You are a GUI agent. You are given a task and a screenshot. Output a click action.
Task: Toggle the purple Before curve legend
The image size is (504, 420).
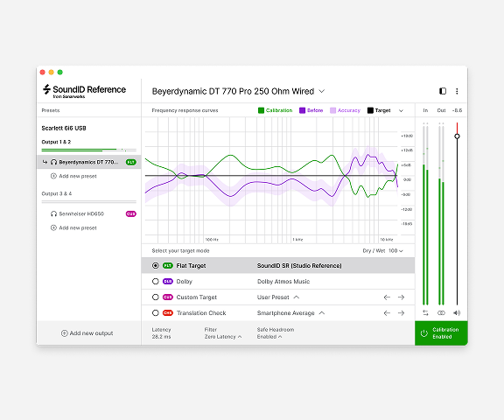pyautogui.click(x=311, y=110)
